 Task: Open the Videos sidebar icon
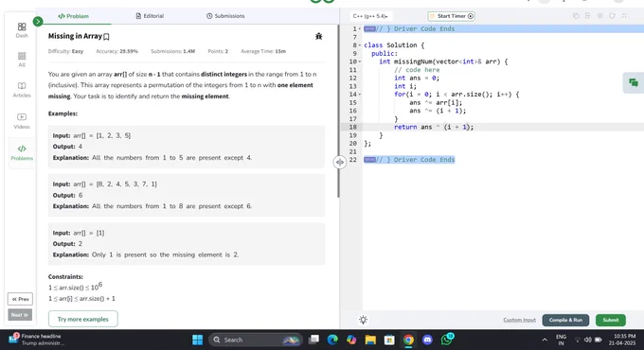pyautogui.click(x=22, y=121)
